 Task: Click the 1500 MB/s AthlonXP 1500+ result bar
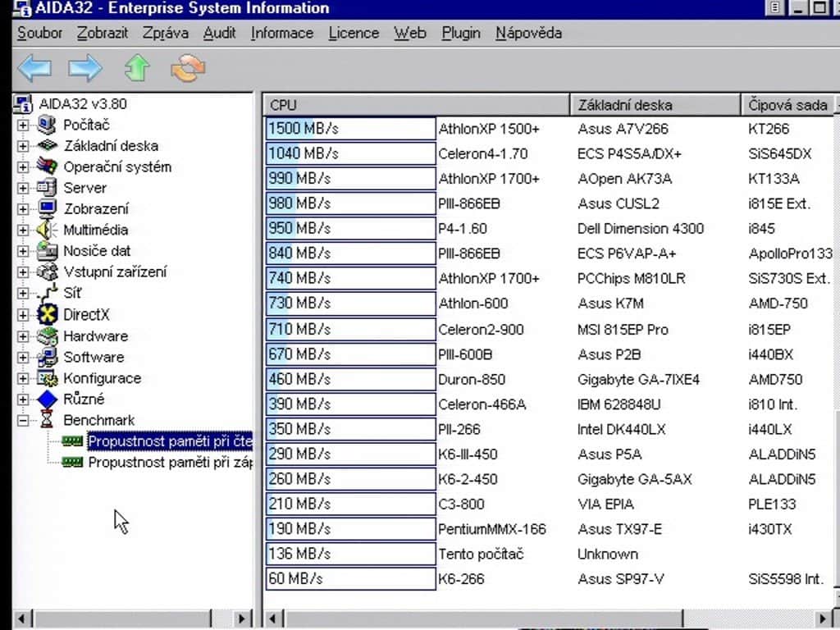tap(351, 129)
